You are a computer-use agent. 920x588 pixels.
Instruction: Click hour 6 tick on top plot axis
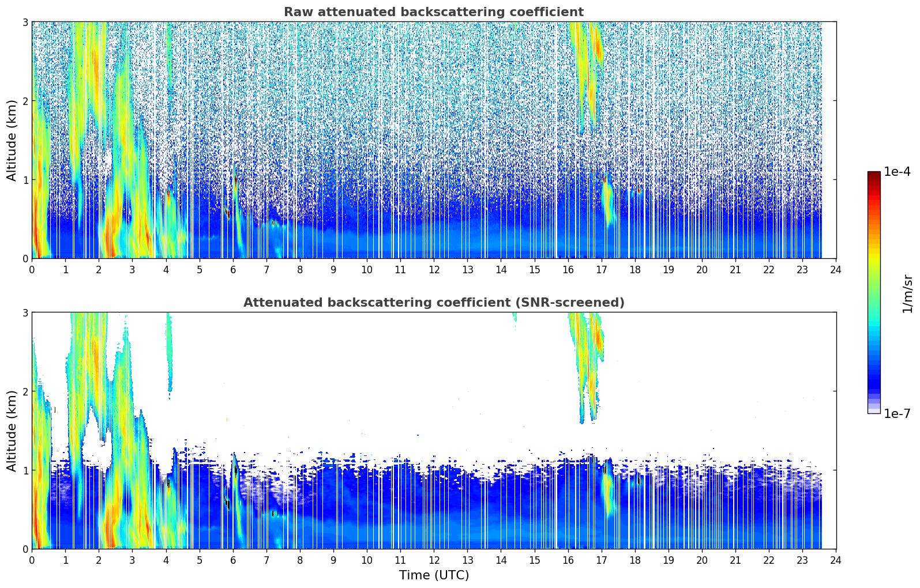click(233, 270)
